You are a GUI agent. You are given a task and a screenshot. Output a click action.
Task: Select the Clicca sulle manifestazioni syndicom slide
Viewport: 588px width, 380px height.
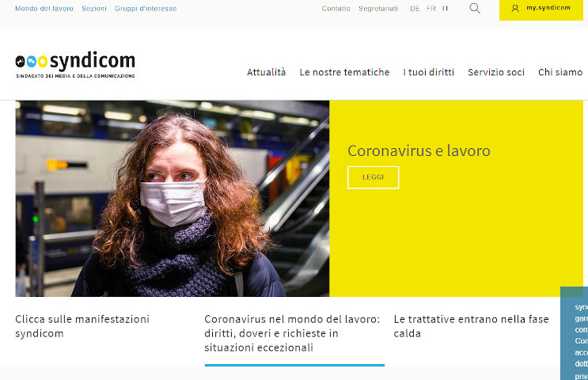[82, 326]
